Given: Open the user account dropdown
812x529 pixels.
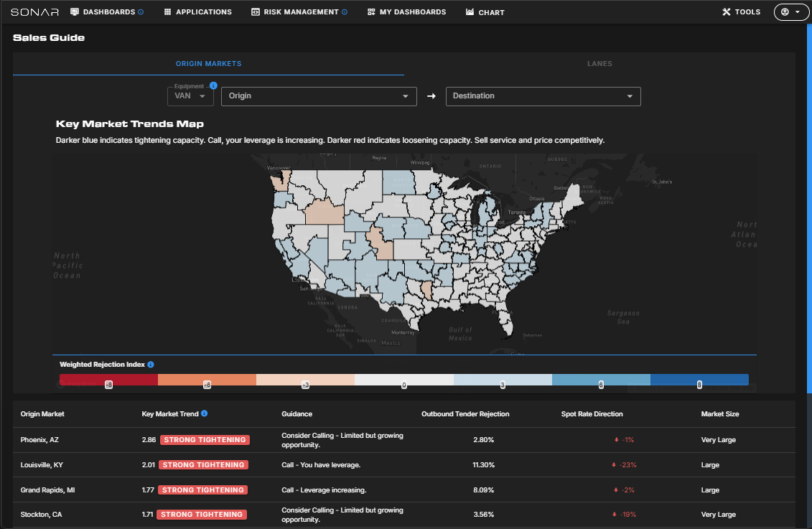Looking at the screenshot, I should 790,12.
